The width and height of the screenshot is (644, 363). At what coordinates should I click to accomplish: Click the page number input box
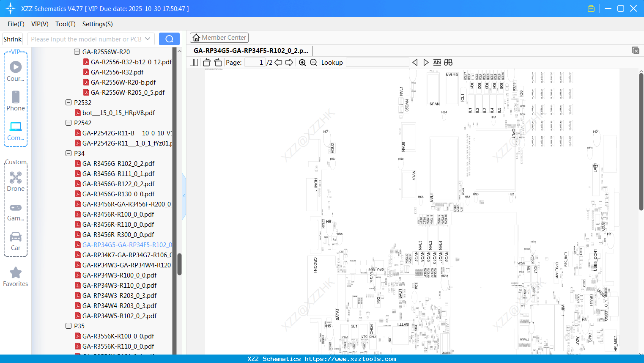pyautogui.click(x=255, y=63)
